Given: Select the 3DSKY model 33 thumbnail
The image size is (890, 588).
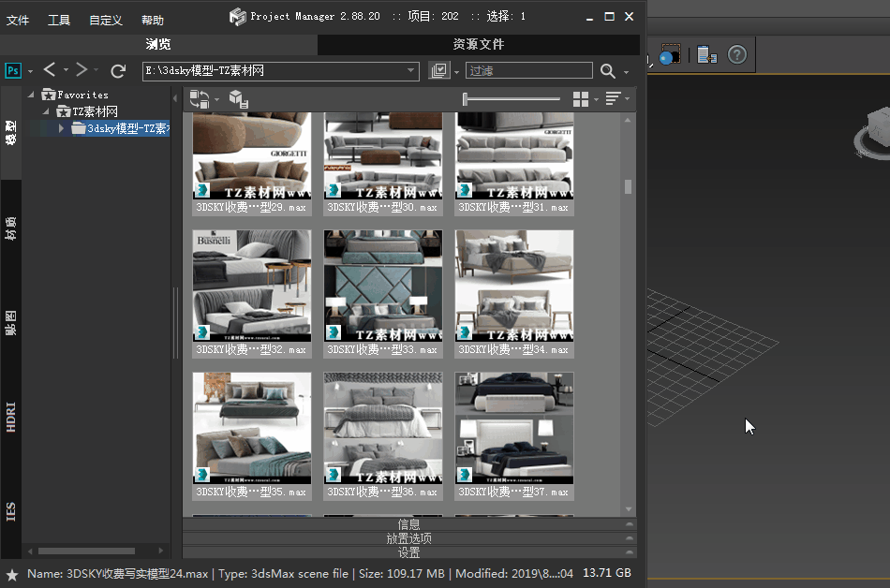Looking at the screenshot, I should (383, 286).
